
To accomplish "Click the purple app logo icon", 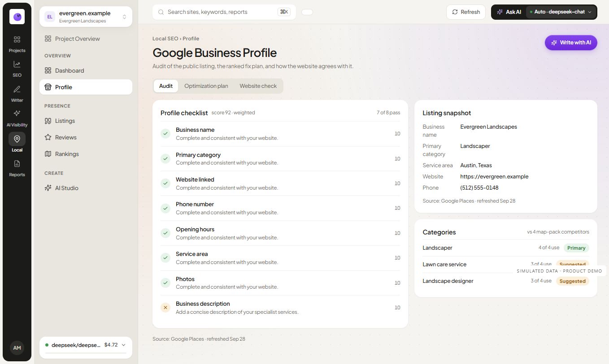I will pyautogui.click(x=17, y=17).
